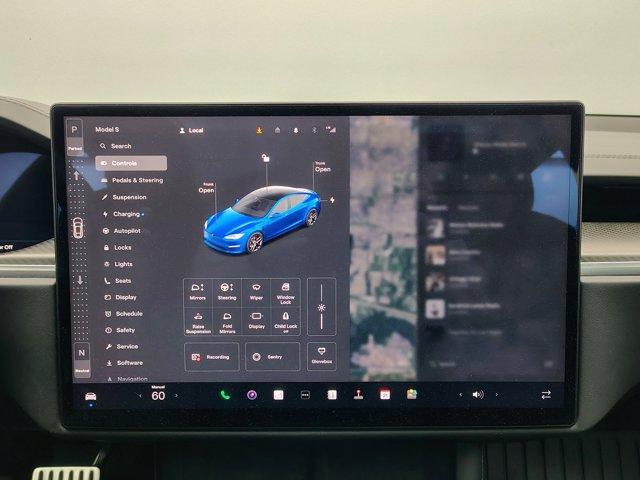640x480 pixels.
Task: Open the Schedule menu
Action: click(124, 313)
